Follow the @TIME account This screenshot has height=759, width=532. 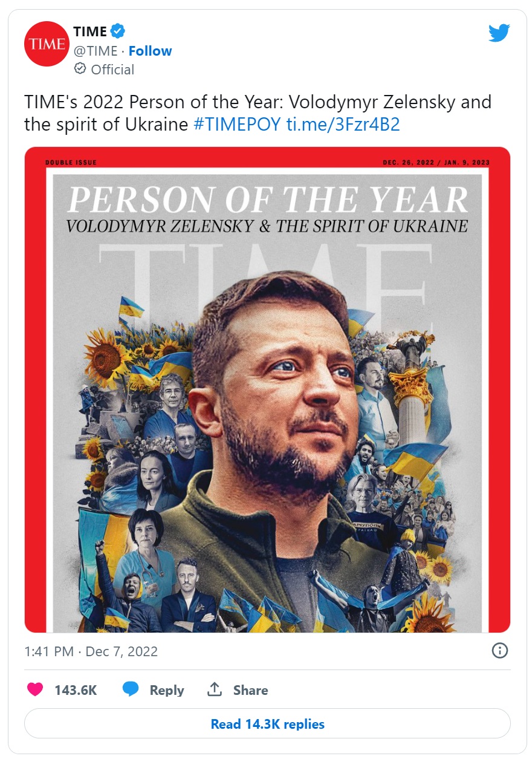150,51
